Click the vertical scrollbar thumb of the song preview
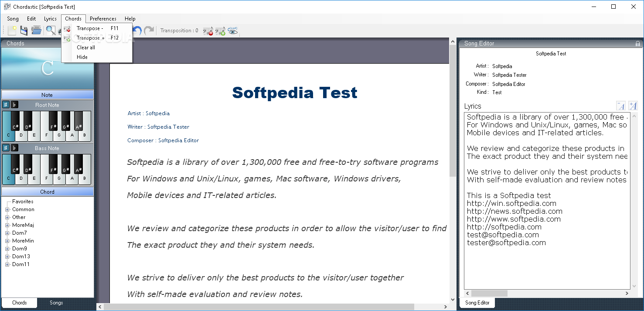This screenshot has width=644, height=311. point(453,111)
